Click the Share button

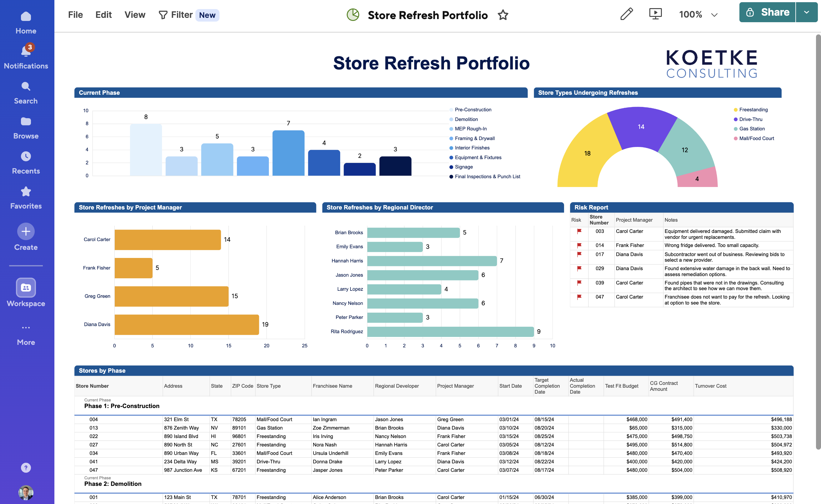767,12
